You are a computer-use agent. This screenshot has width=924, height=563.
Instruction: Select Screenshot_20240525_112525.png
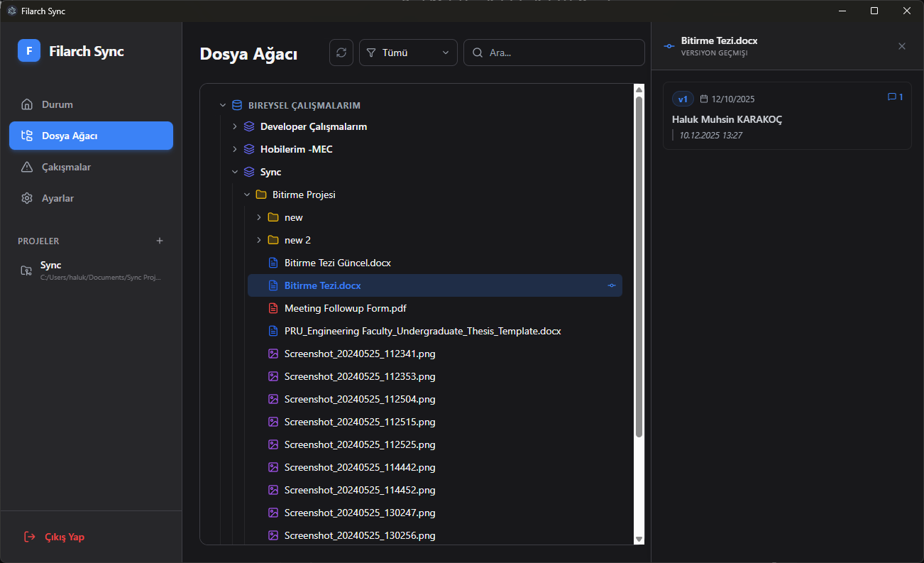tap(434, 444)
